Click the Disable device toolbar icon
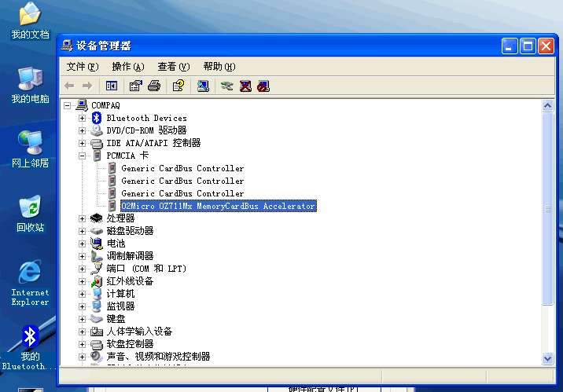 click(263, 86)
